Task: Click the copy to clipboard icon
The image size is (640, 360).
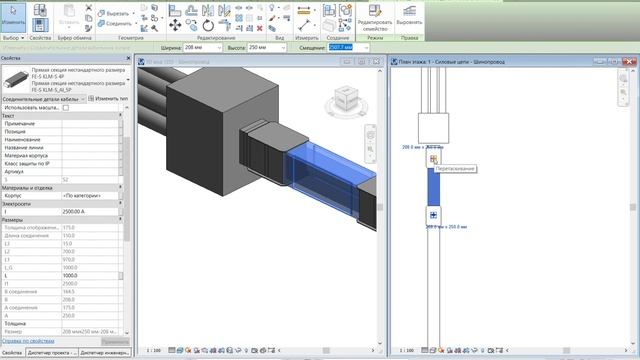Action: (x=89, y=18)
